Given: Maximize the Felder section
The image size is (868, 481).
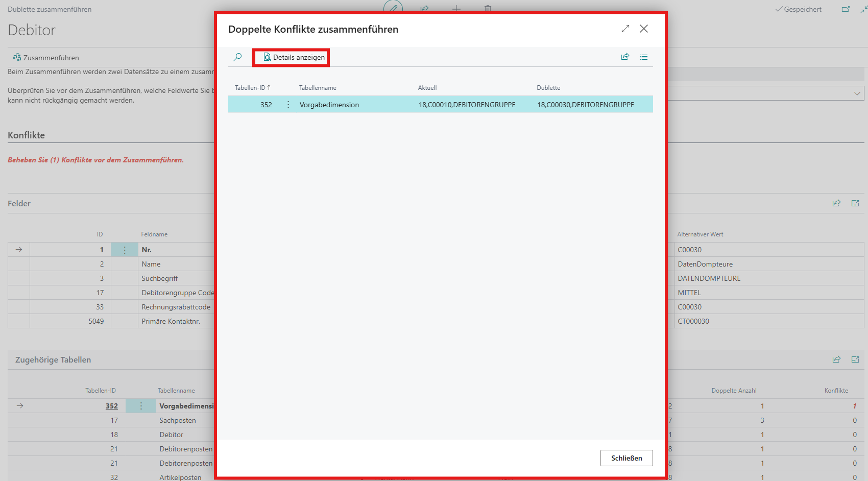Looking at the screenshot, I should click(855, 203).
